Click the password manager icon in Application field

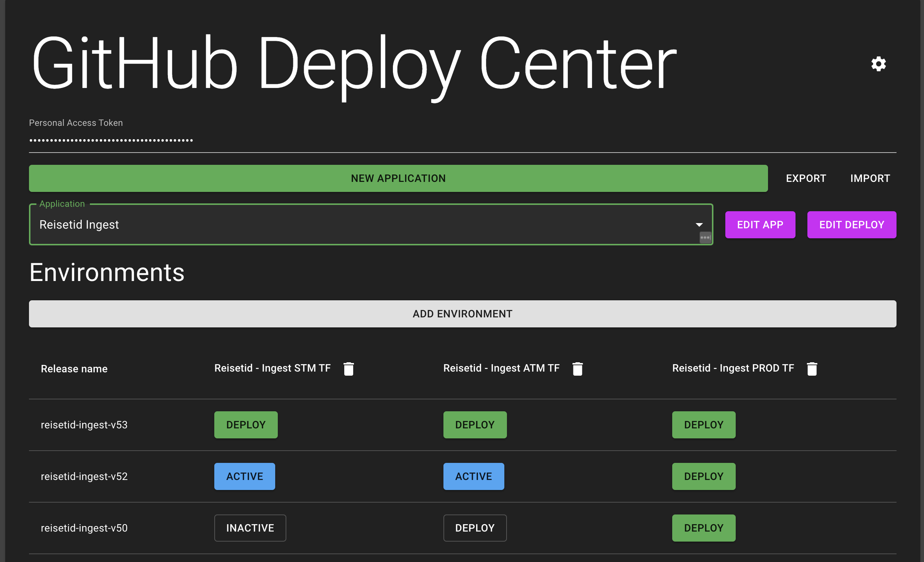click(705, 237)
